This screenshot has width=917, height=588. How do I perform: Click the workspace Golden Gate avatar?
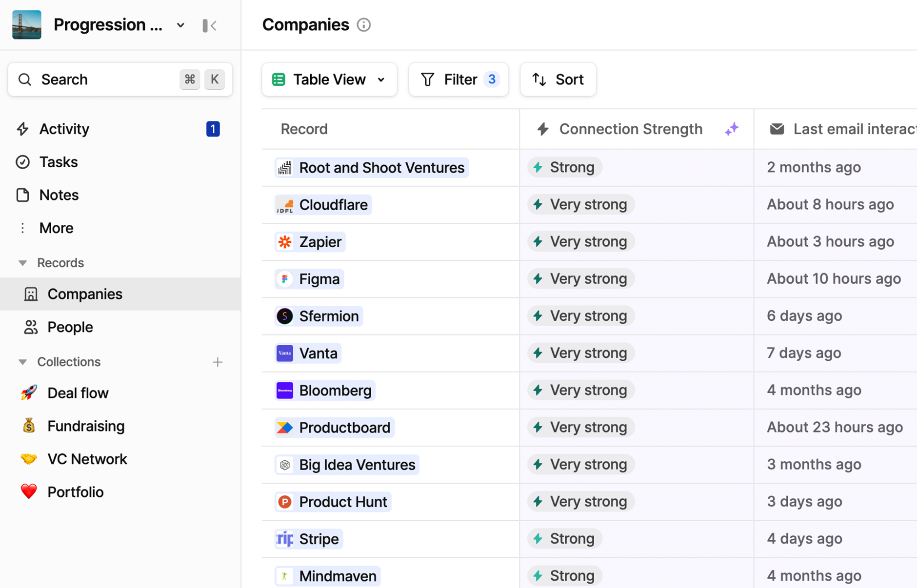point(27,25)
